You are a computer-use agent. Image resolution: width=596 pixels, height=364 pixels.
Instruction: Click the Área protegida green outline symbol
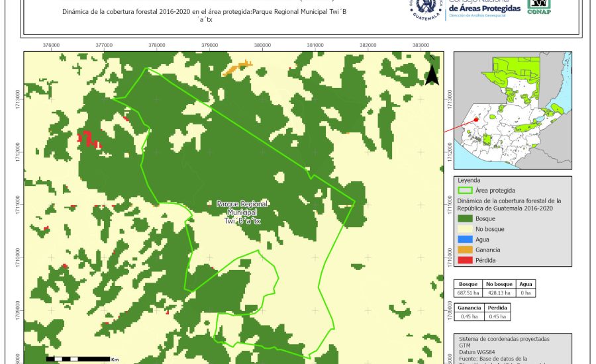click(466, 191)
